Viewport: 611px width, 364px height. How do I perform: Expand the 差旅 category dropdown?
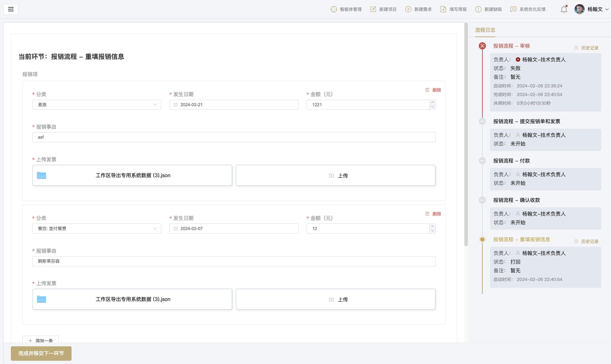pos(155,105)
